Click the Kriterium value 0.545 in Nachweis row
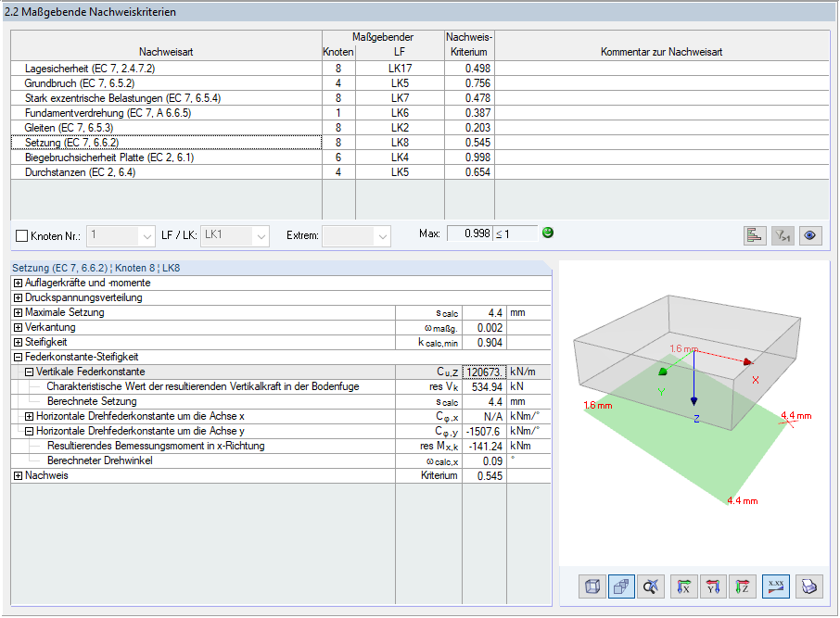The height and width of the screenshot is (618, 840). click(484, 475)
